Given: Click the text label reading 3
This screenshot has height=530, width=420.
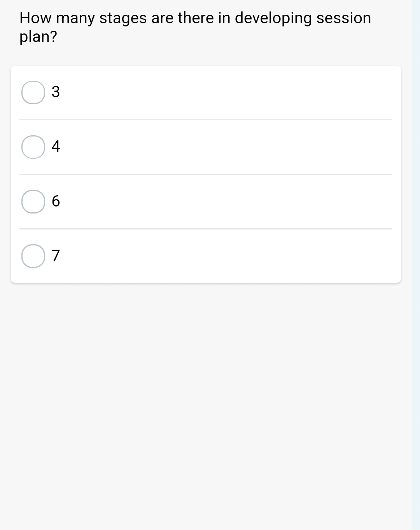Looking at the screenshot, I should point(55,92).
